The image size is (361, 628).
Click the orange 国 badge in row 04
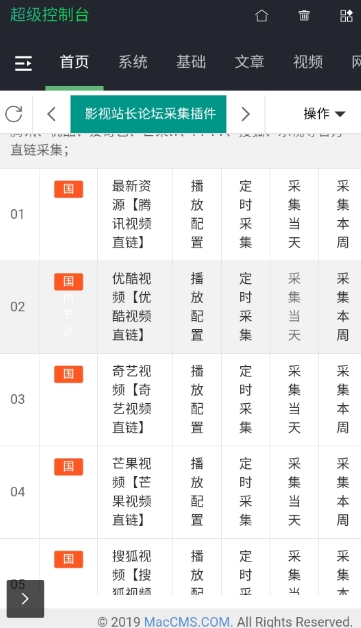click(x=69, y=467)
